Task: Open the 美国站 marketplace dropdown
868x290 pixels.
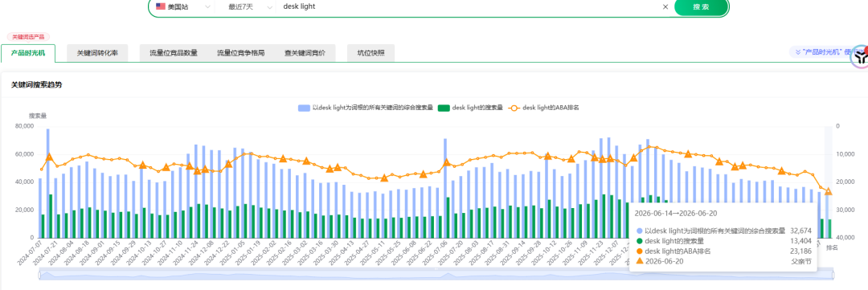Action: [x=184, y=6]
